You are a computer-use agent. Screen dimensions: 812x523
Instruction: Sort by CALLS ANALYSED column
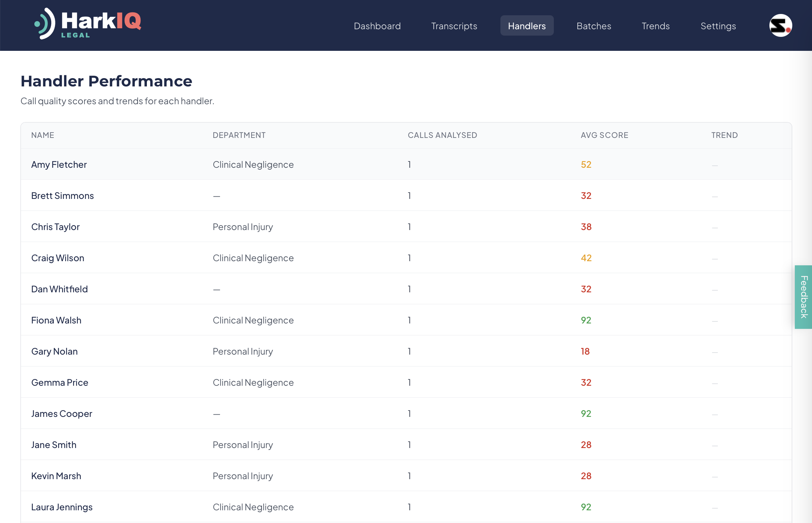[443, 135]
